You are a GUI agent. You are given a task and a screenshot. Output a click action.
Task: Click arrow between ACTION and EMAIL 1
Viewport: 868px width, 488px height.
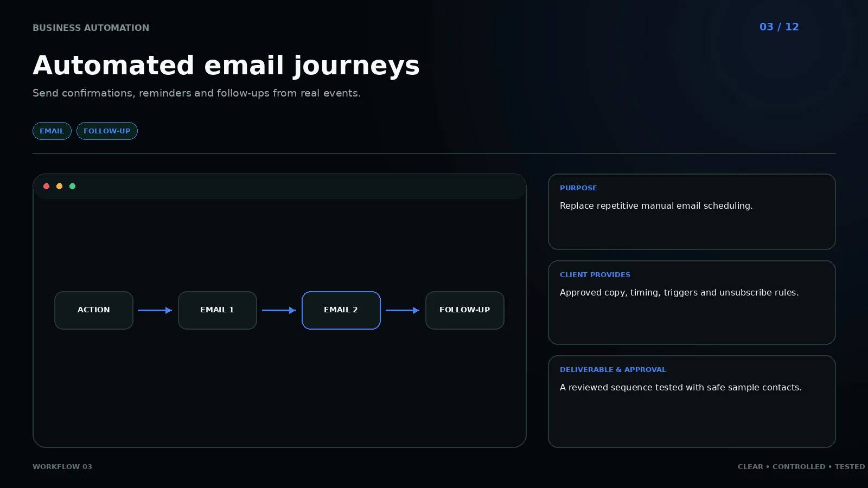[155, 310]
